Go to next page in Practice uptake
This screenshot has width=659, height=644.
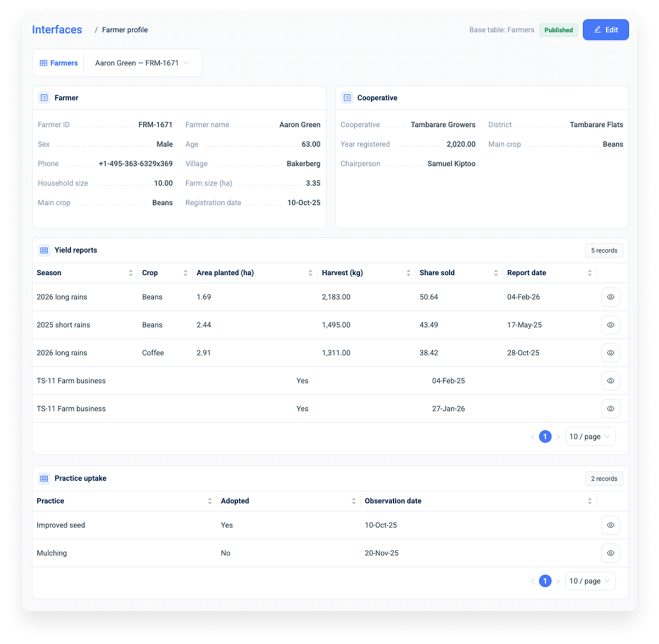(x=558, y=581)
